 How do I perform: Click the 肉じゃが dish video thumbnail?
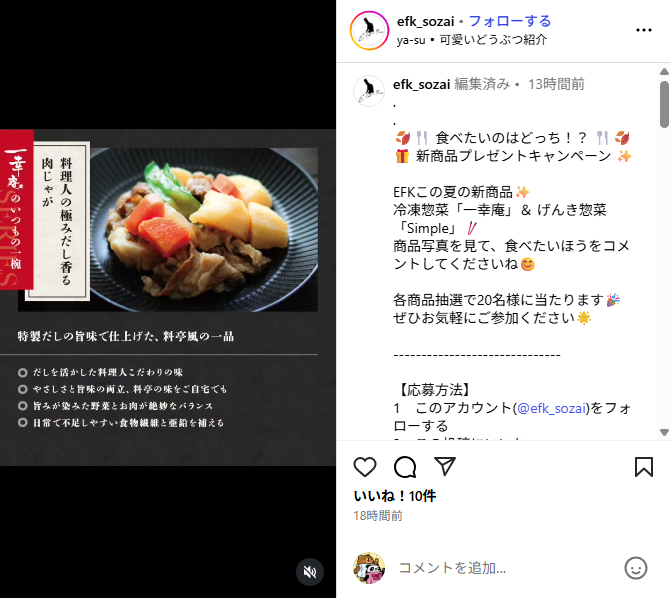[168, 298]
